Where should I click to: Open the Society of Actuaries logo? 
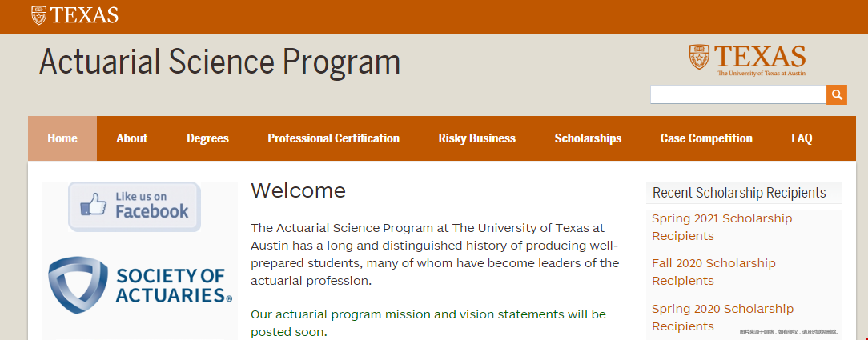pos(140,285)
